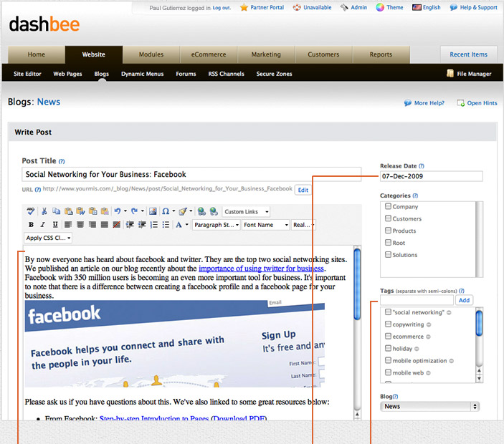This screenshot has width=504, height=444.
Task: Justify the paragraph text
Action: click(105, 224)
